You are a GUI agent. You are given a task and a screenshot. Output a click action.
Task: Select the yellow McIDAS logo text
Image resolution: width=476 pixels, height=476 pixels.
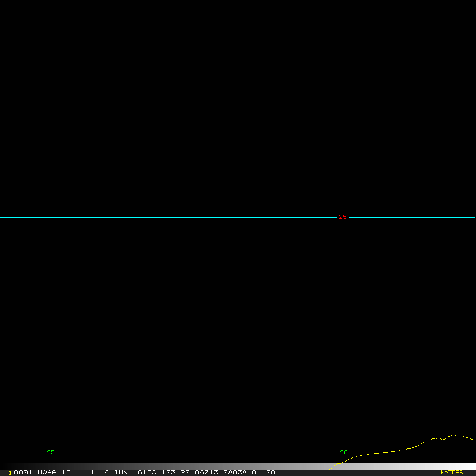tap(452, 473)
